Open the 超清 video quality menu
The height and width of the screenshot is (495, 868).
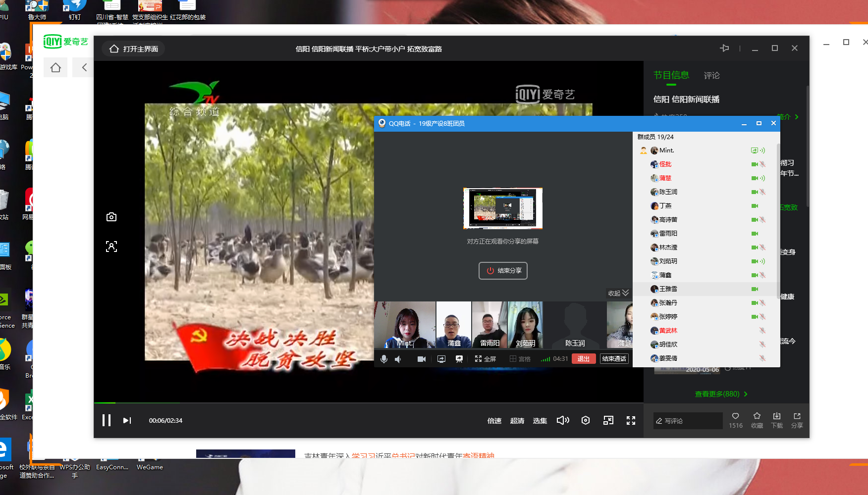(x=517, y=421)
